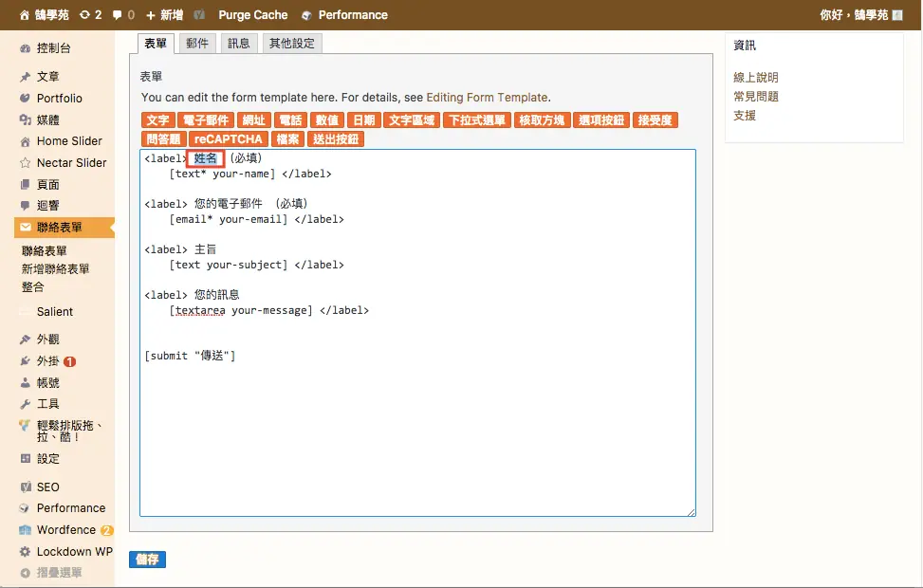Click inside the form template textarea
The image size is (923, 588).
(417, 333)
